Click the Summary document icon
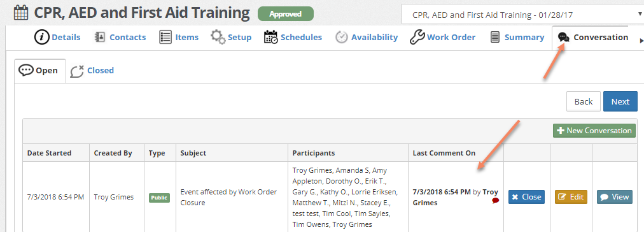 pos(495,38)
